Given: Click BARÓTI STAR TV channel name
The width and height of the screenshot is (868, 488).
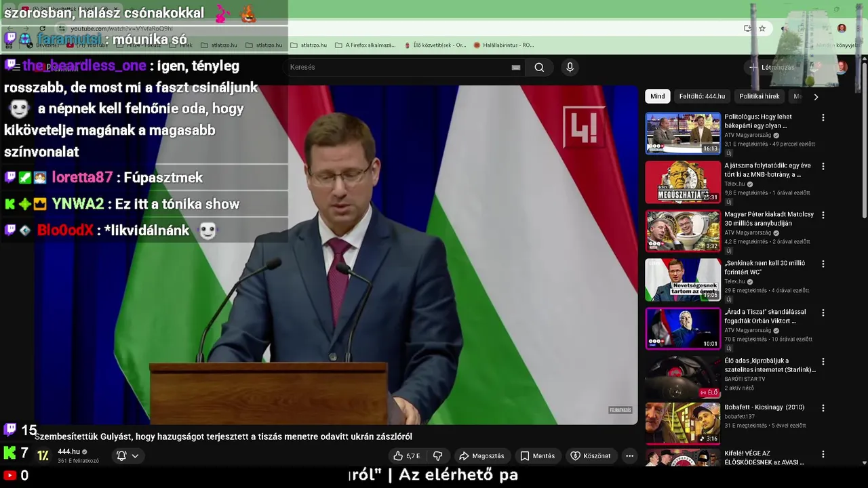Looking at the screenshot, I should pyautogui.click(x=745, y=379).
